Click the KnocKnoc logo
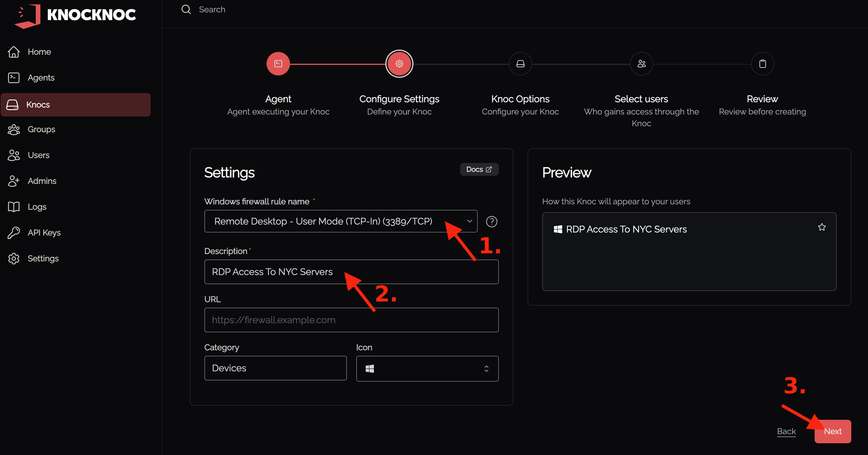 pyautogui.click(x=75, y=15)
